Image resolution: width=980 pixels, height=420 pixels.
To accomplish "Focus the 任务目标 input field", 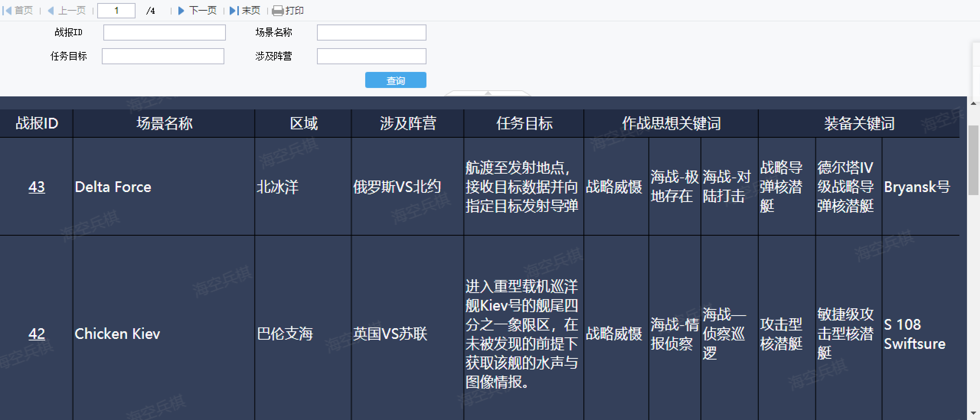I will [163, 56].
